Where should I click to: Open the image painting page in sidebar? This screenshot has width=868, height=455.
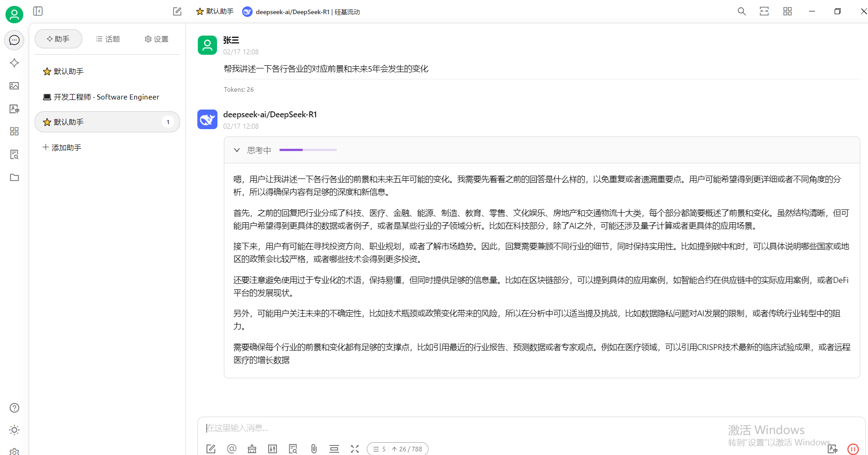(x=14, y=86)
